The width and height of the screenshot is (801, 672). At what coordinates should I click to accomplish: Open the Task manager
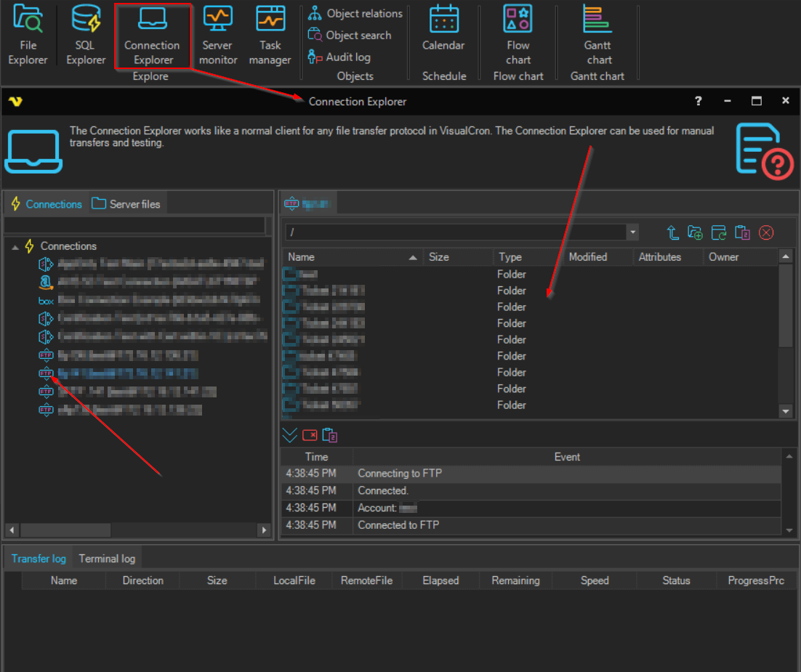point(270,35)
